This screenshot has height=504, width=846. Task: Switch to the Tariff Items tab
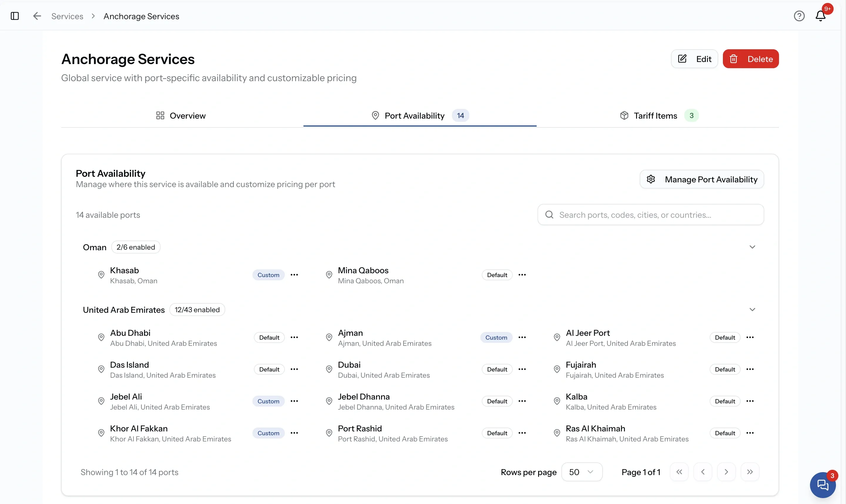point(659,116)
